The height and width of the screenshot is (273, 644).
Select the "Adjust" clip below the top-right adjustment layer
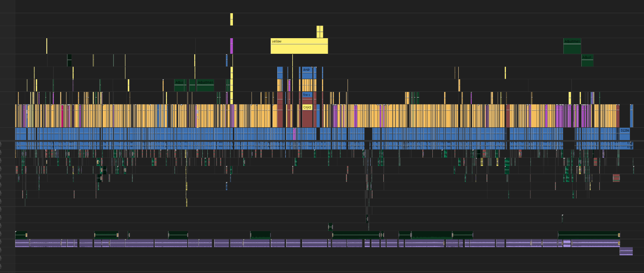pos(587,60)
